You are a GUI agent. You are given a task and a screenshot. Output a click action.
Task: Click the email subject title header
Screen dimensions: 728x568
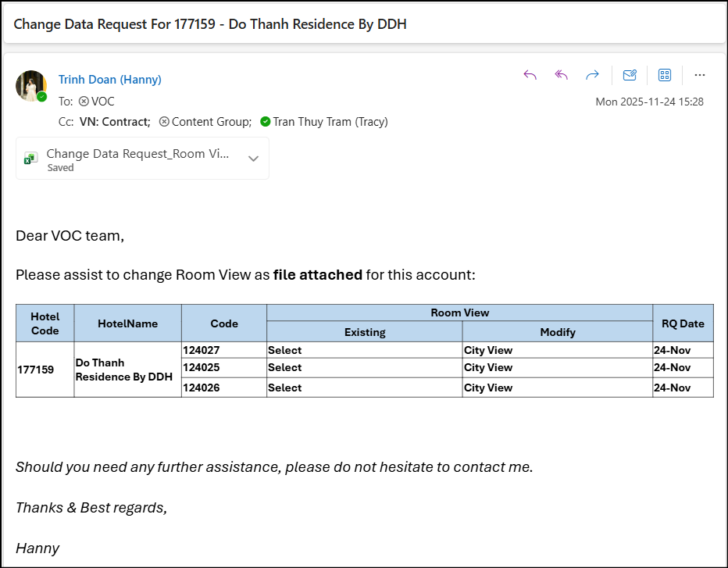pos(210,24)
